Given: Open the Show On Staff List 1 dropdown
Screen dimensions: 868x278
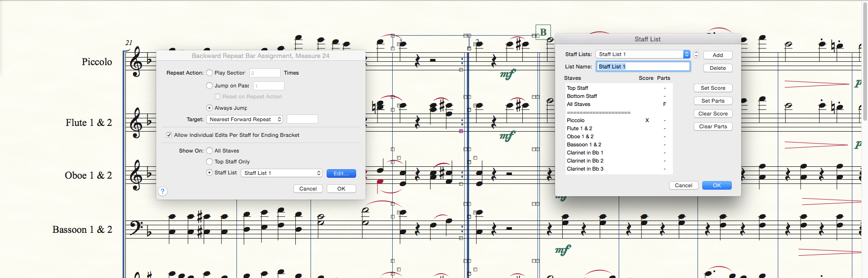Looking at the screenshot, I should [x=282, y=173].
